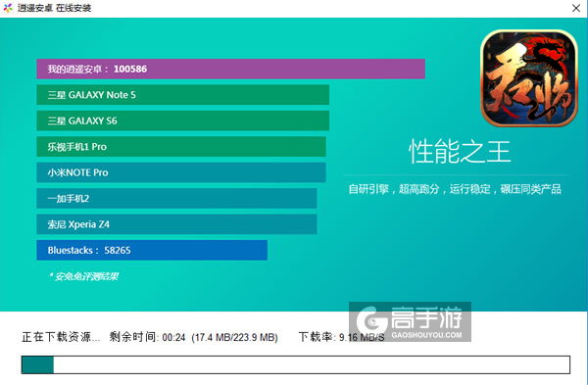Close the 逍遥安卓 installer window

point(576,8)
